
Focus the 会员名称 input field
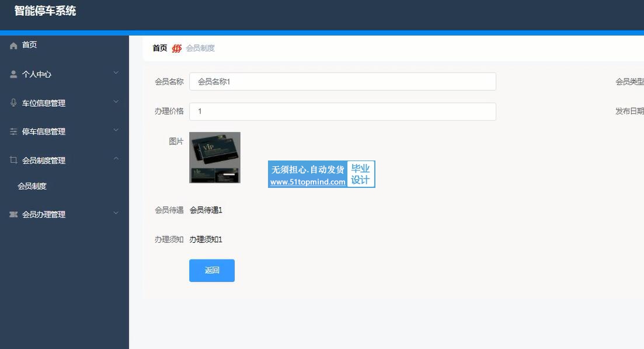click(343, 82)
